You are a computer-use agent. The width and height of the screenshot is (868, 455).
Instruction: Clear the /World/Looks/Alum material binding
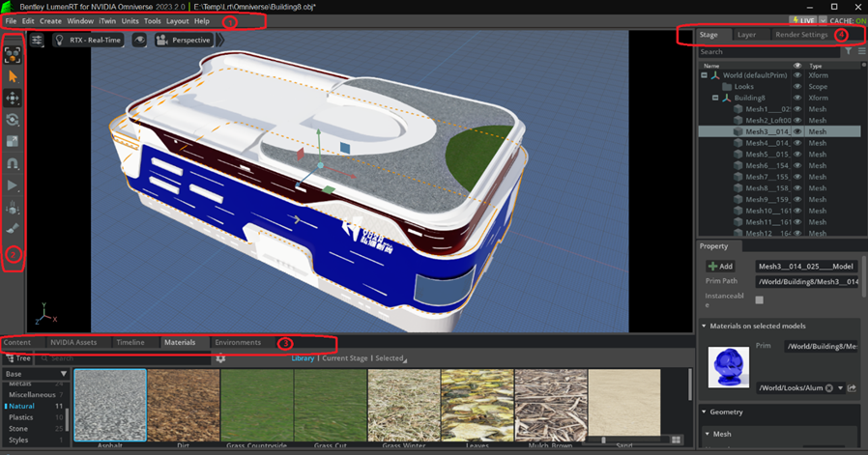pyautogui.click(x=828, y=388)
